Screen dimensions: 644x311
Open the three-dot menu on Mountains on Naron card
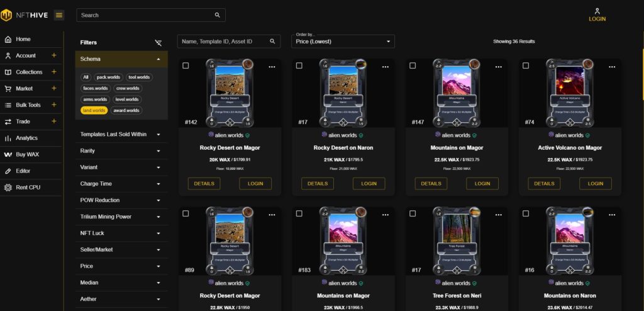612,215
